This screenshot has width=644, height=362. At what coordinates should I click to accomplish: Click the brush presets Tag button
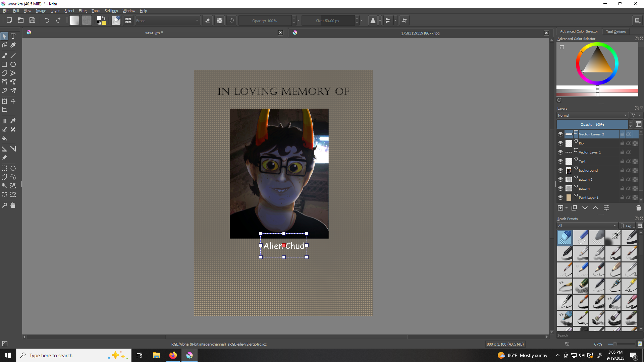point(627,226)
